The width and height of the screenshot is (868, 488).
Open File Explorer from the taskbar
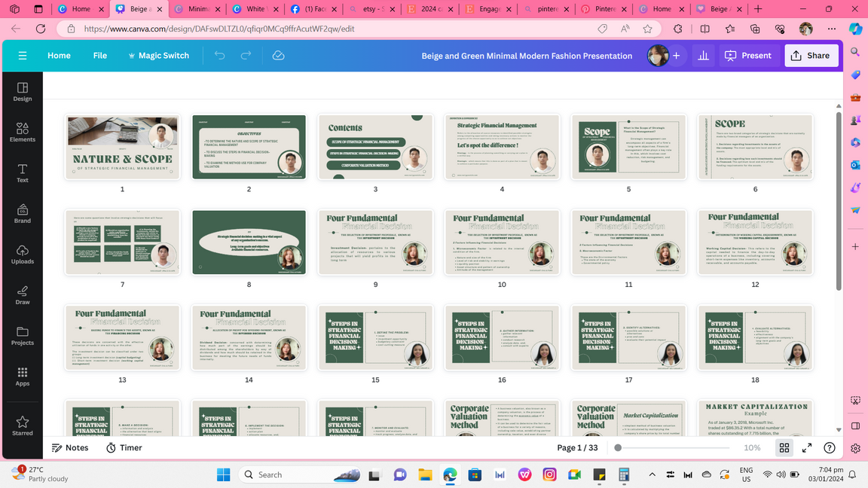coord(425,474)
